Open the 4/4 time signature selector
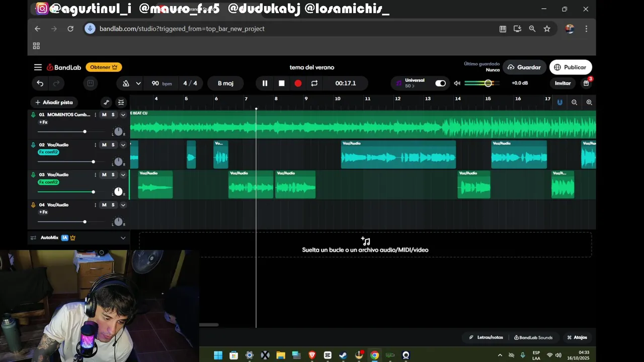This screenshot has width=644, height=362. pyautogui.click(x=190, y=83)
